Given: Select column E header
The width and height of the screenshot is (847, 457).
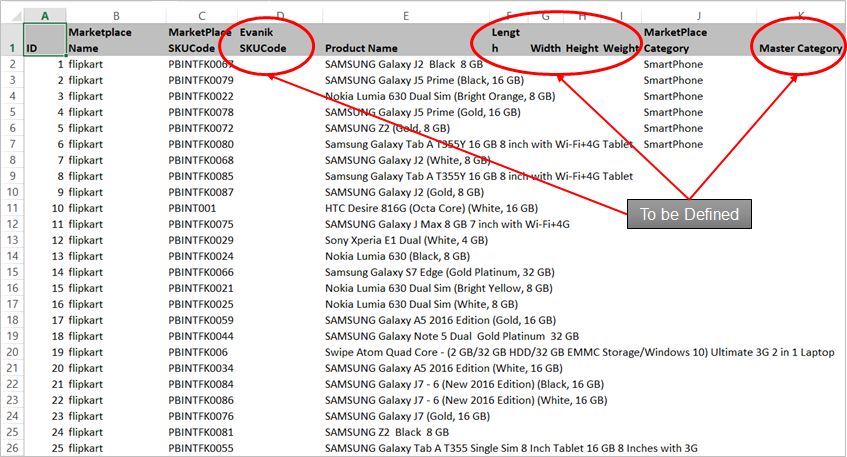Looking at the screenshot, I should click(x=406, y=16).
